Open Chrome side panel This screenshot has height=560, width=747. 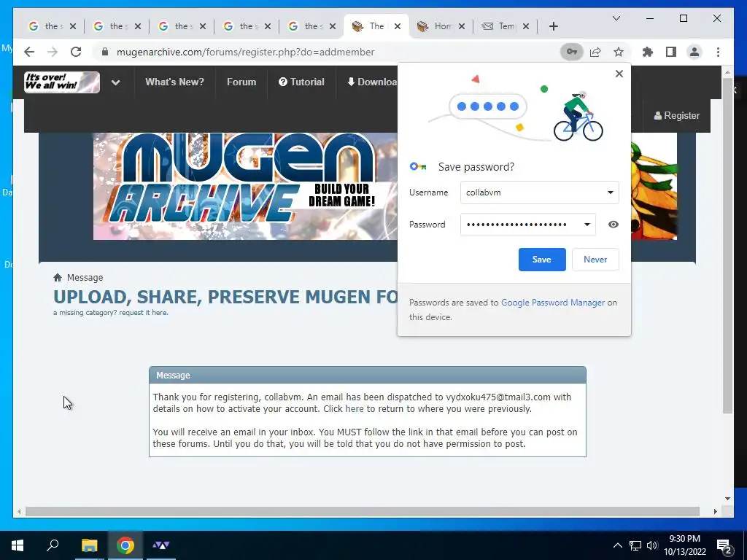pos(671,52)
